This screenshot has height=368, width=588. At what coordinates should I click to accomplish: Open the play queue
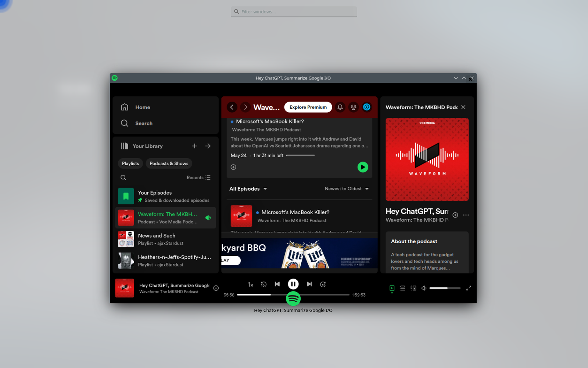point(403,288)
